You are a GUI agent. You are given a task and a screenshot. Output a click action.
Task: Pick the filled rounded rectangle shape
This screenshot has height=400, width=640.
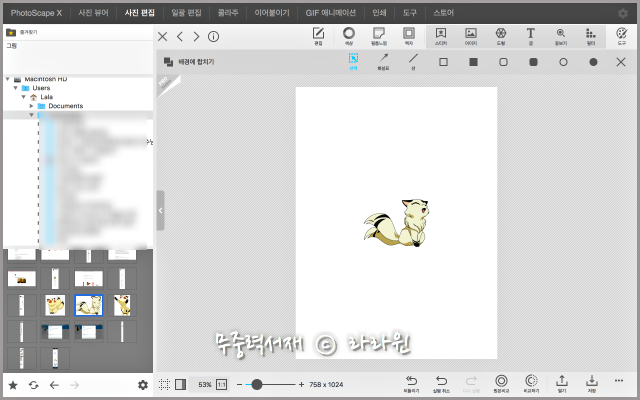coord(533,62)
